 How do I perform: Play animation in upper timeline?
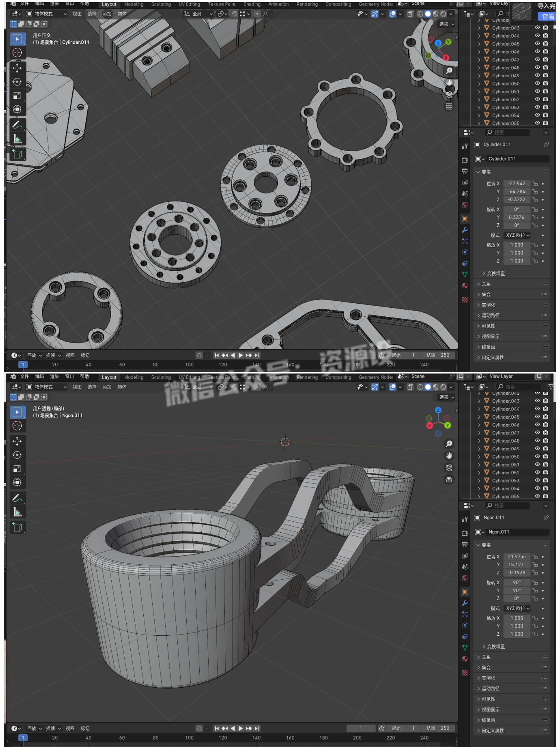pyautogui.click(x=241, y=356)
